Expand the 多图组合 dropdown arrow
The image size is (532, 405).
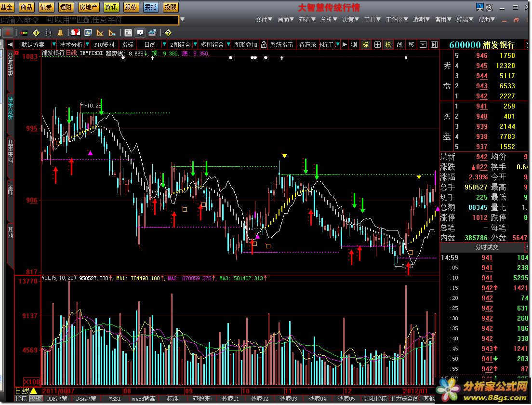[228, 44]
